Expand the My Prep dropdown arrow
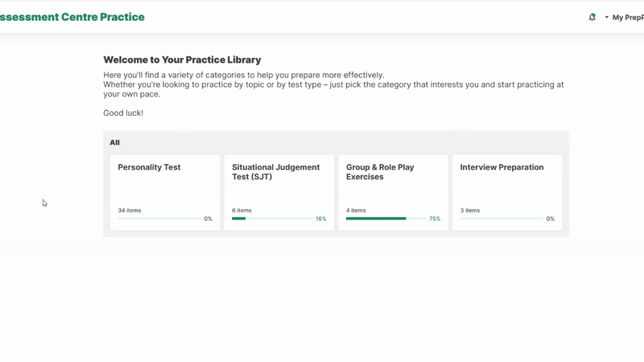This screenshot has height=362, width=644. click(x=607, y=17)
